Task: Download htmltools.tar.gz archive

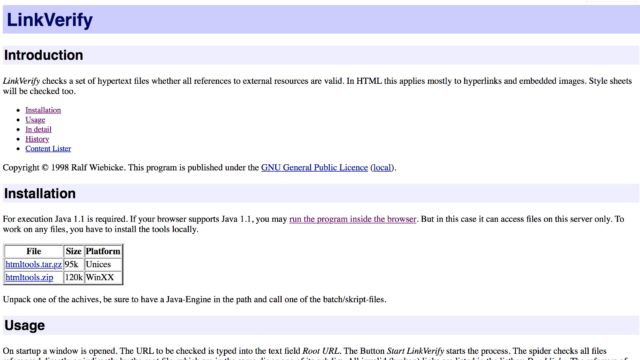Action: coord(33,264)
